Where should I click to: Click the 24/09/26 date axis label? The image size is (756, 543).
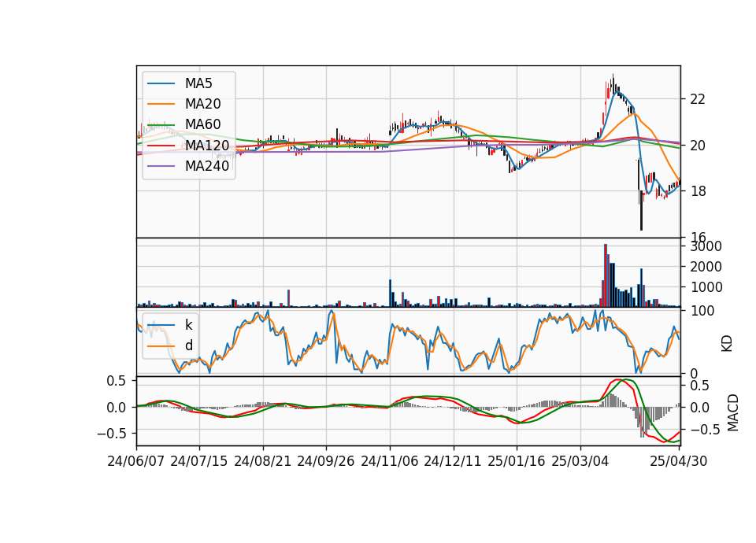(326, 461)
